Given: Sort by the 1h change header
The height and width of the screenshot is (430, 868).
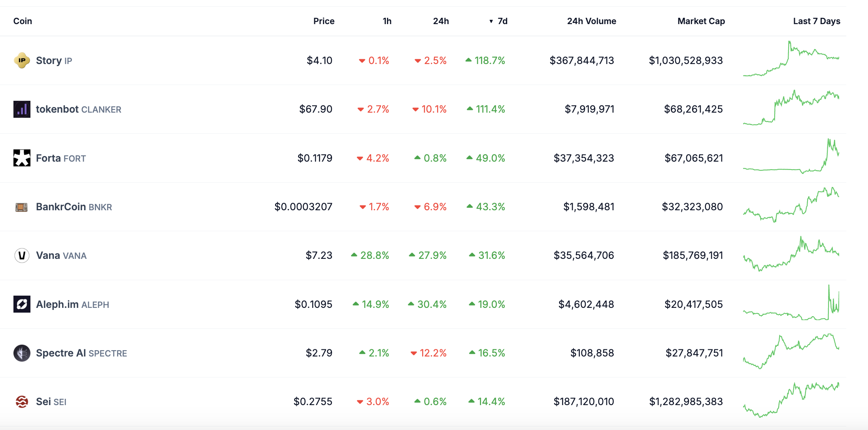Looking at the screenshot, I should pos(387,21).
